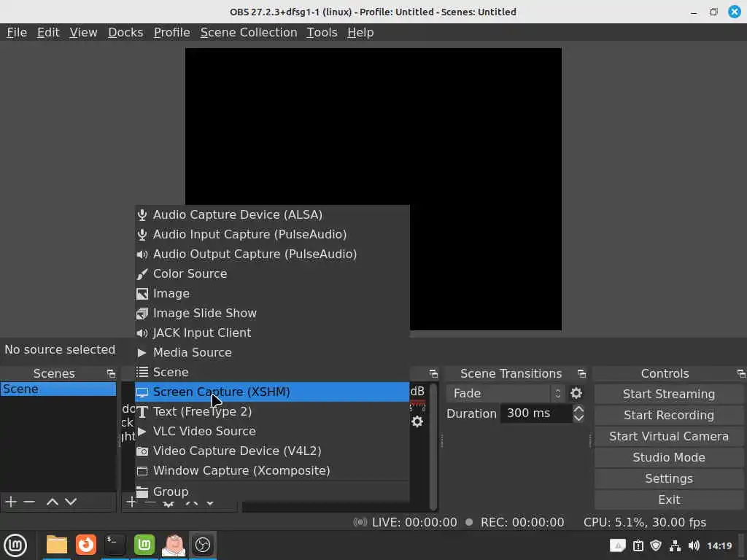
Task: Move scene down
Action: point(71,502)
